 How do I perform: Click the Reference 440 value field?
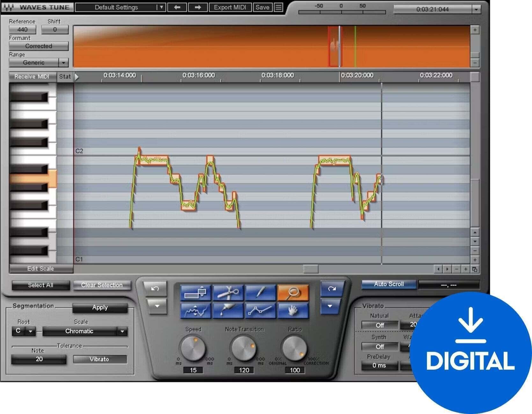pos(22,30)
